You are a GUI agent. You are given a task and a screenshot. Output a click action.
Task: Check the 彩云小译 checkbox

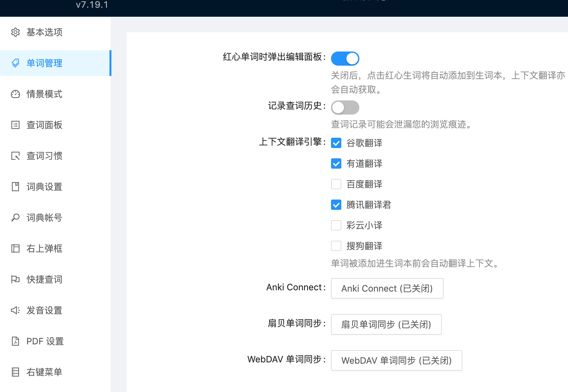tap(336, 225)
